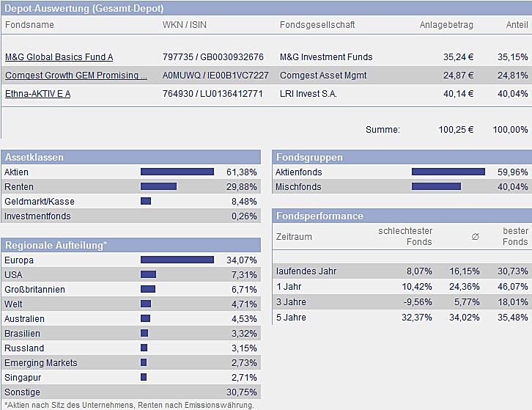Select the Assetklassen section header
The height and width of the screenshot is (410, 532).
pos(34,157)
